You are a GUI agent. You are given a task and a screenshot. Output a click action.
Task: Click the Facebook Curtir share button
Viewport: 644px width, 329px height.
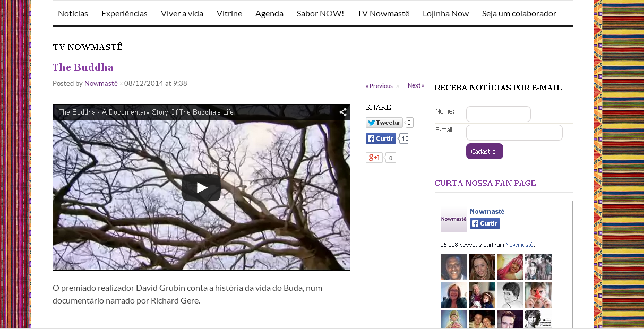[x=381, y=138]
